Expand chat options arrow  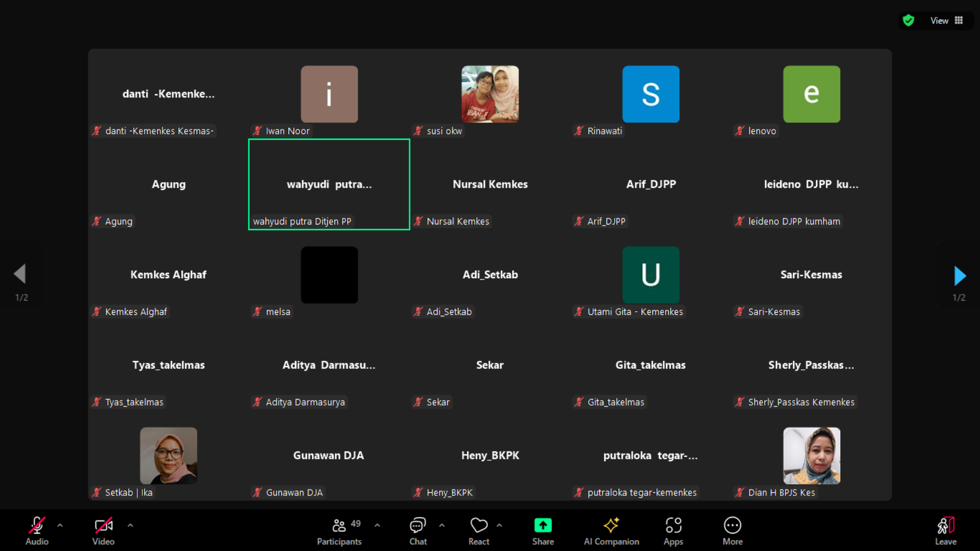pos(442,525)
